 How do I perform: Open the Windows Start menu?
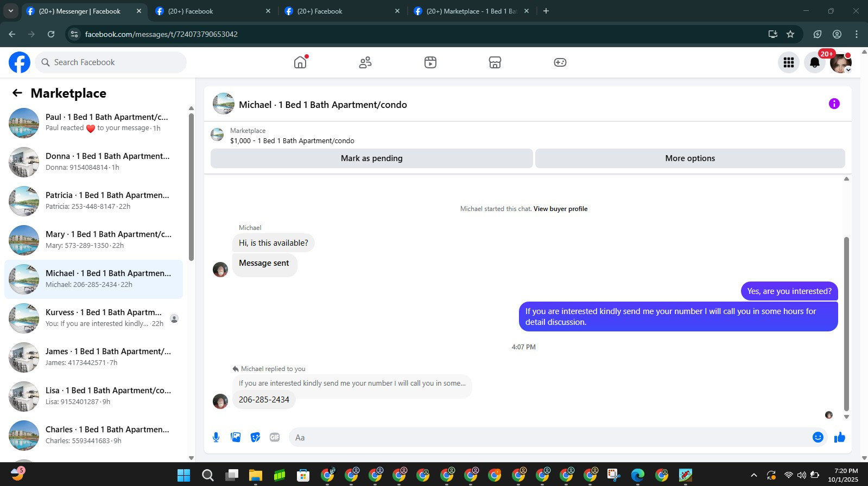click(x=184, y=475)
